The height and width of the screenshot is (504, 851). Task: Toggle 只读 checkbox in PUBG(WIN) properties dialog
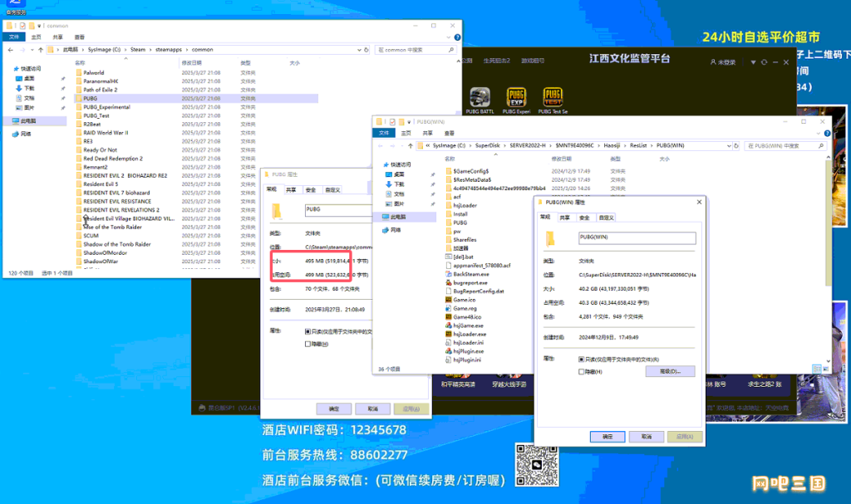tap(581, 360)
